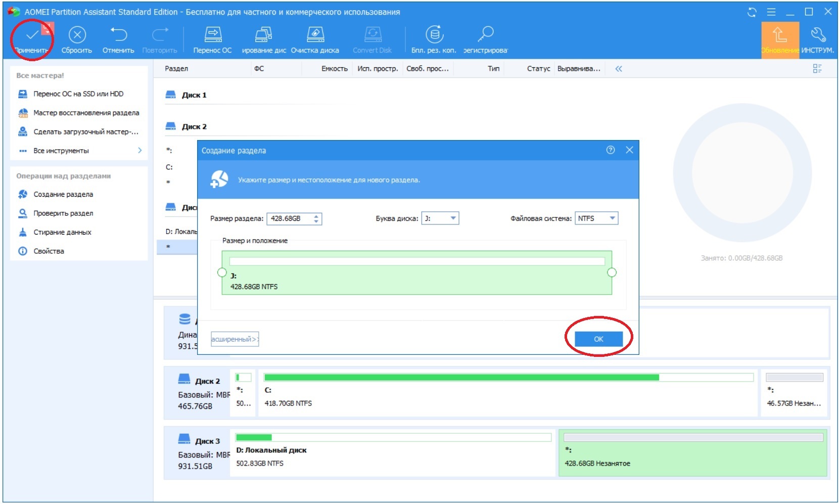Viewport: 839px width, 504px height.
Task: Apply pending operations with Применить
Action: [32, 40]
